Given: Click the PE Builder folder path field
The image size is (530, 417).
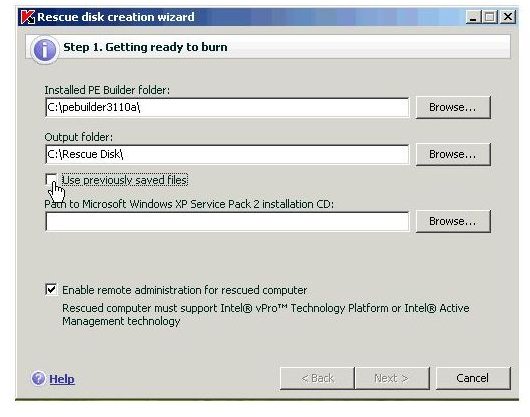Looking at the screenshot, I should click(x=227, y=107).
